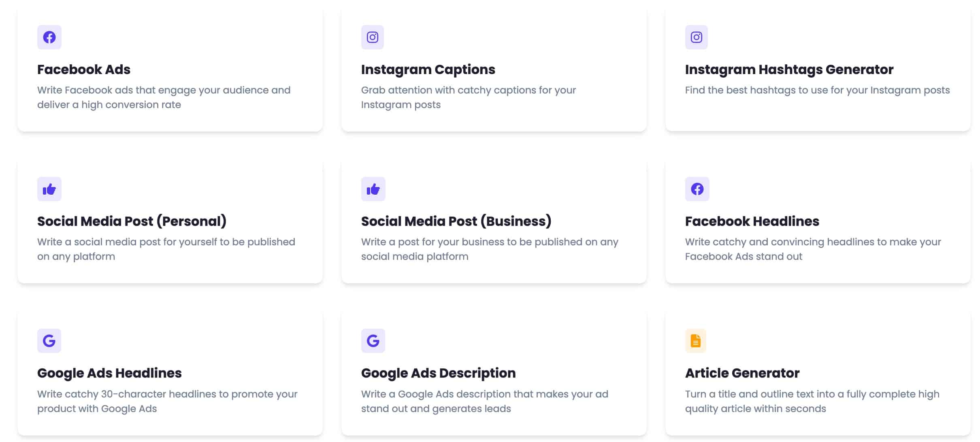Select the Facebook Headlines title
The width and height of the screenshot is (980, 442).
(x=752, y=221)
